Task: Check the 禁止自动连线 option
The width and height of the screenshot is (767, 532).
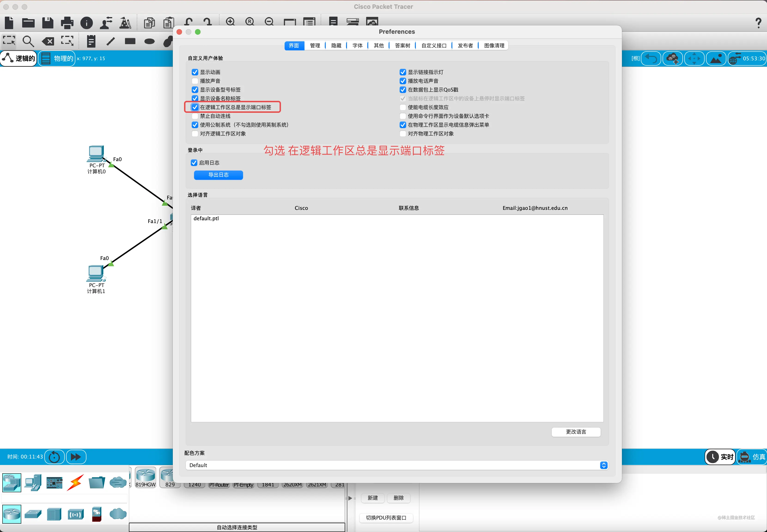Action: (195, 116)
